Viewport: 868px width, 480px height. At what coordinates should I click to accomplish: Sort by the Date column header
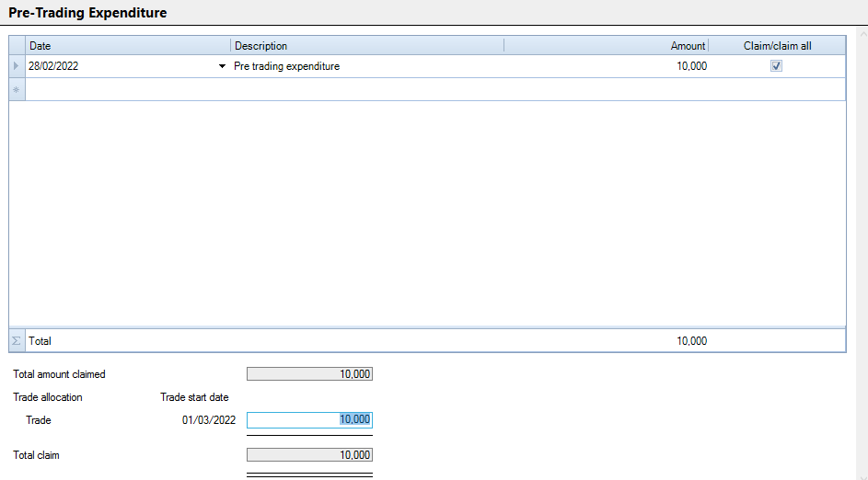coord(128,46)
